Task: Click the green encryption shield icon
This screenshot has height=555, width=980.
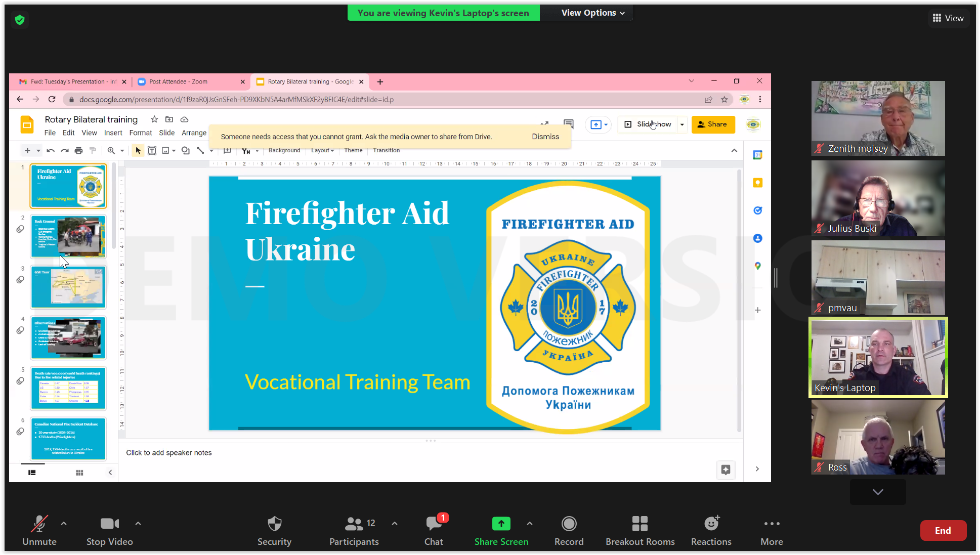Action: pyautogui.click(x=20, y=20)
